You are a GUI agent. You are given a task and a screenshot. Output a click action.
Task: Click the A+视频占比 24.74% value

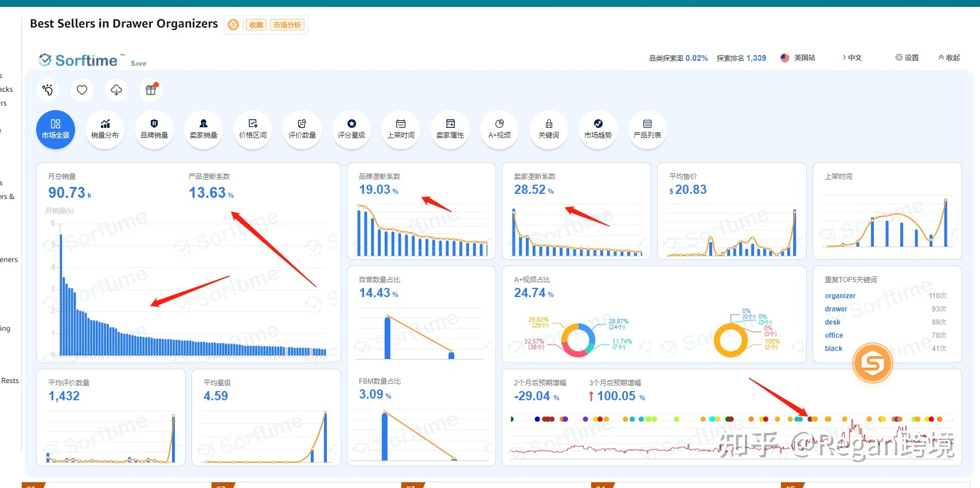[534, 293]
